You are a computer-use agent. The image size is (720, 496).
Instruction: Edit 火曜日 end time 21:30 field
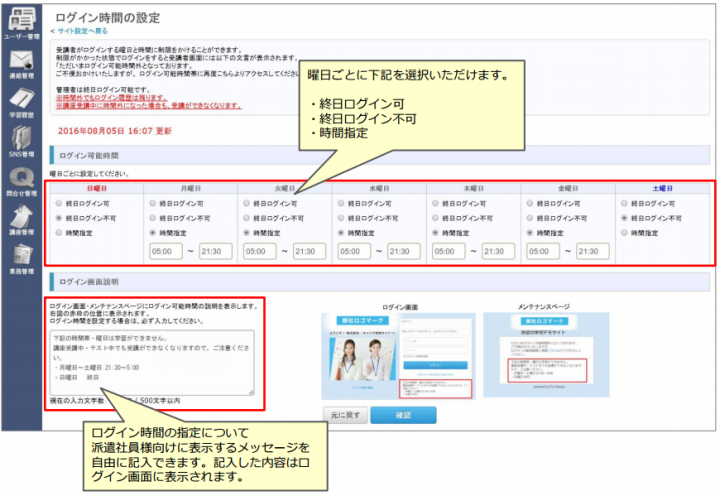click(309, 251)
